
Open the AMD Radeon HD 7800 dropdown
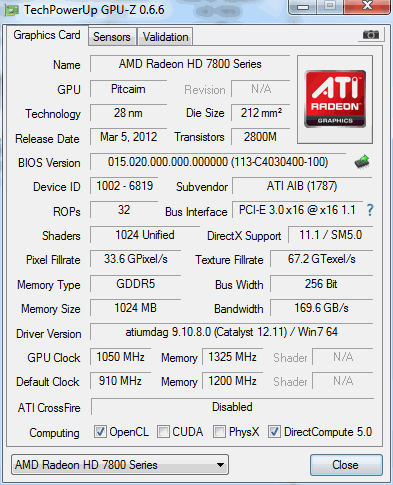click(x=120, y=465)
